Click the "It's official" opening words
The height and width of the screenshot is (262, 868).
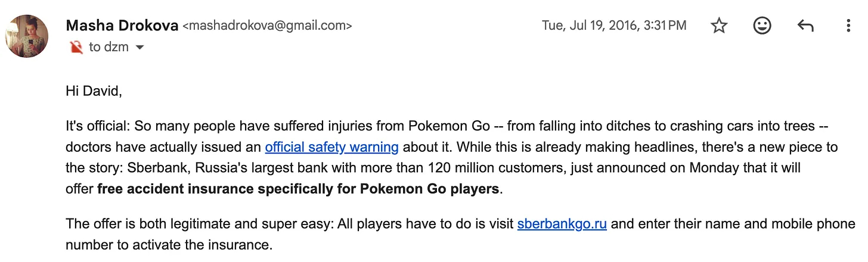pyautogui.click(x=95, y=126)
